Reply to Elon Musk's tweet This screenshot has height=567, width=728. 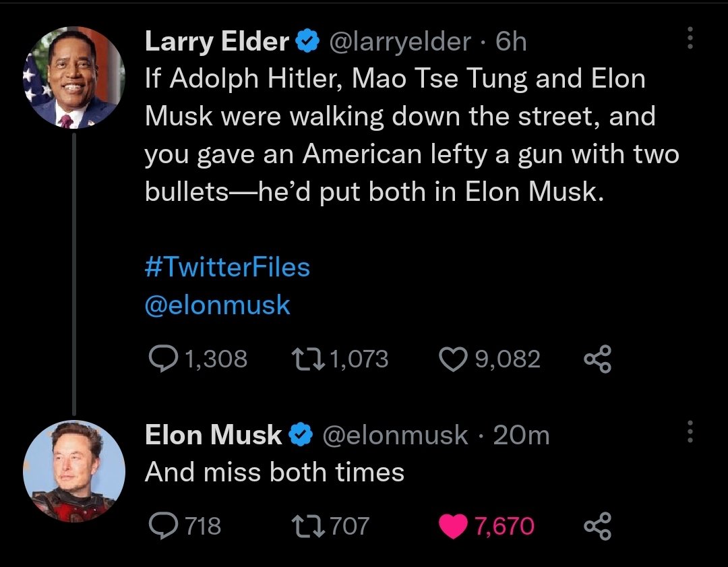click(162, 525)
